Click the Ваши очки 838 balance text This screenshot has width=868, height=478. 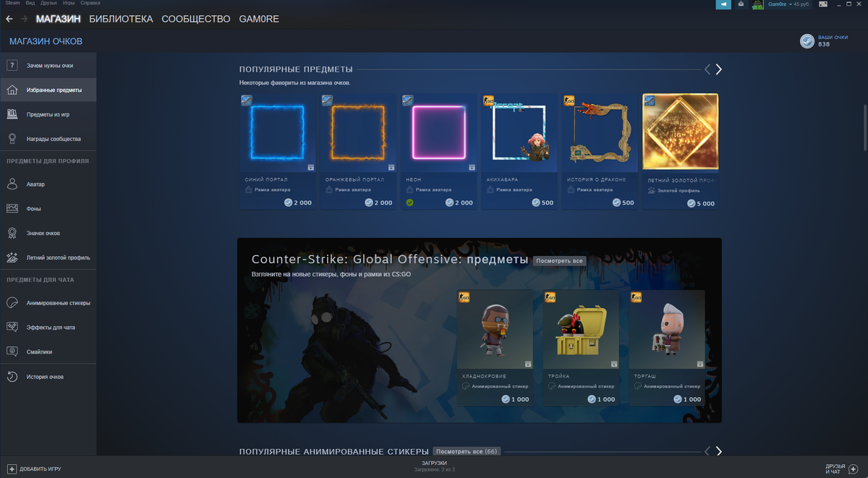click(x=833, y=40)
